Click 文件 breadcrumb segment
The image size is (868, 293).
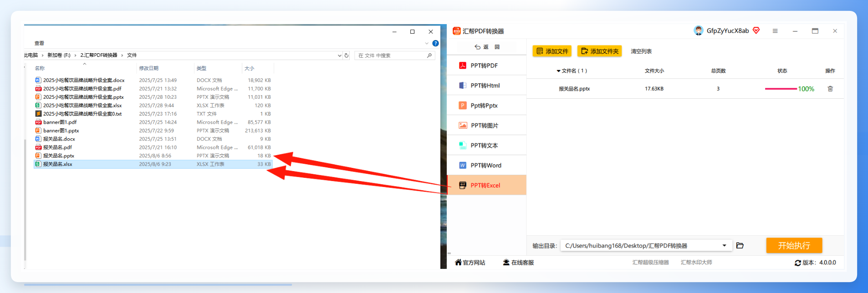coord(132,55)
